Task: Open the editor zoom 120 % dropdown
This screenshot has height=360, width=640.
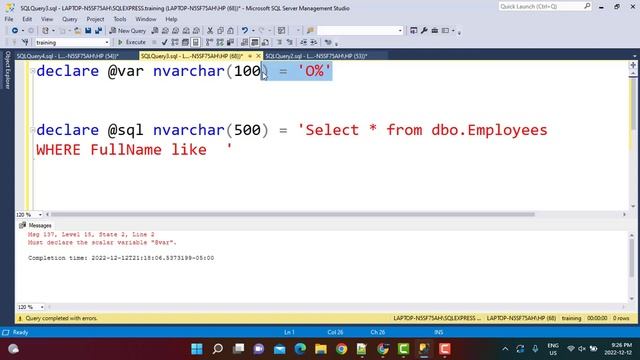Action: tap(40, 214)
